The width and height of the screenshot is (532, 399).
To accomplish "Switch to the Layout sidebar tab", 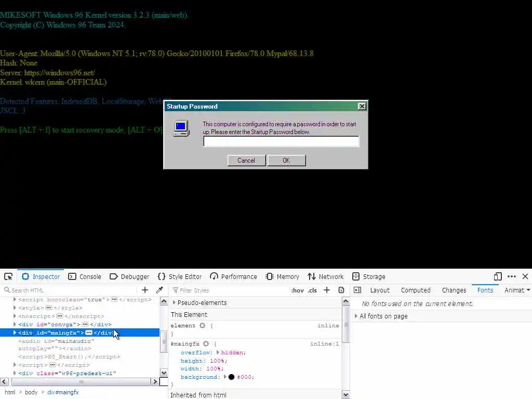I will point(380,290).
